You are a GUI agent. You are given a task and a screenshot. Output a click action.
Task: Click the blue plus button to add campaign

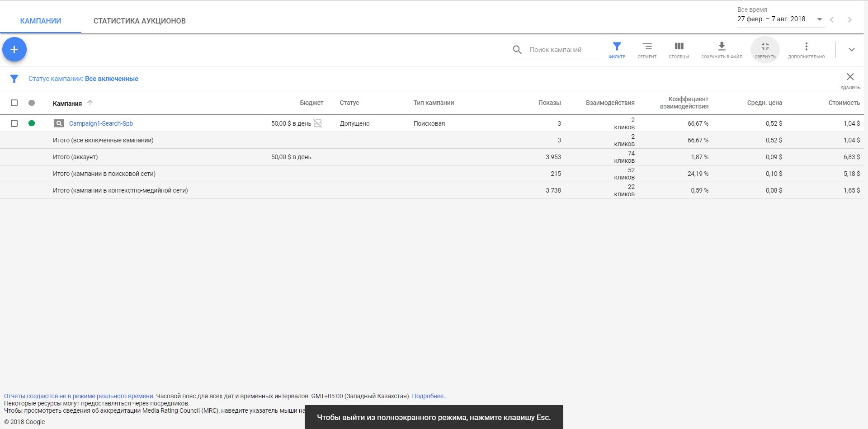(x=14, y=50)
